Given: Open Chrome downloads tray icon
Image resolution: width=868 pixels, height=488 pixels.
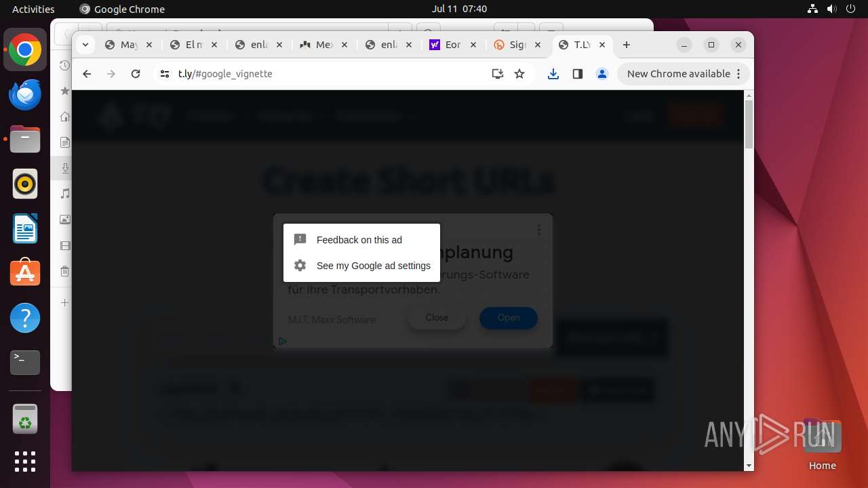Looking at the screenshot, I should [553, 74].
